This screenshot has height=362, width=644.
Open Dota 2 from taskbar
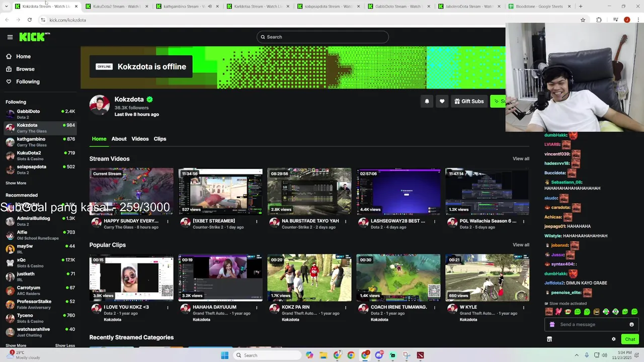coord(420,355)
